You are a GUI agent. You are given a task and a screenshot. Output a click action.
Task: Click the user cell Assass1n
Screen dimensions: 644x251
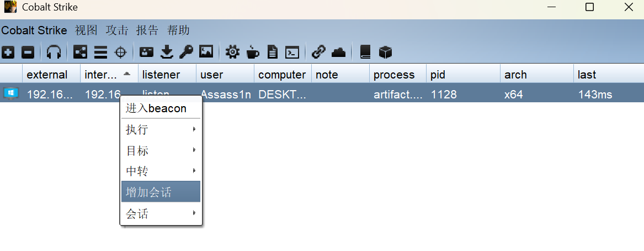coord(226,94)
